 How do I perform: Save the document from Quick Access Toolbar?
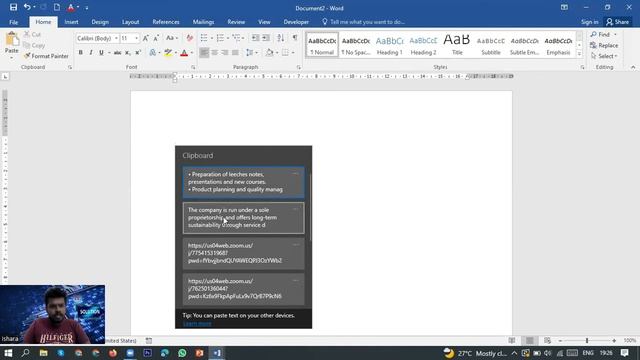(x=13, y=7)
